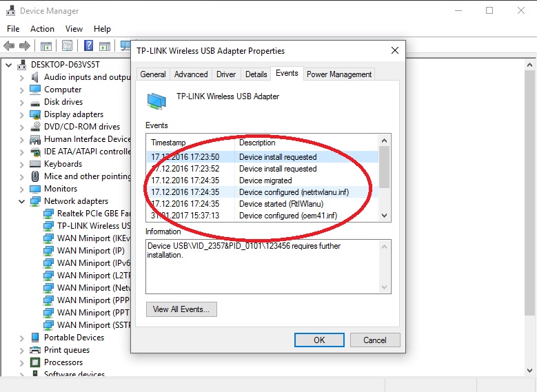Image resolution: width=537 pixels, height=392 pixels.
Task: Switch to the Driver tab
Action: [x=226, y=74]
